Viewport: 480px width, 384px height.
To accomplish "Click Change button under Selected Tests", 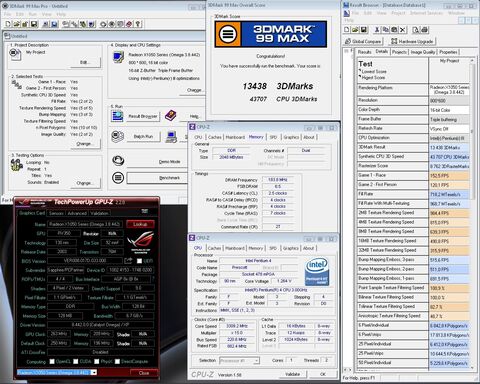I will pyautogui.click(x=85, y=144).
